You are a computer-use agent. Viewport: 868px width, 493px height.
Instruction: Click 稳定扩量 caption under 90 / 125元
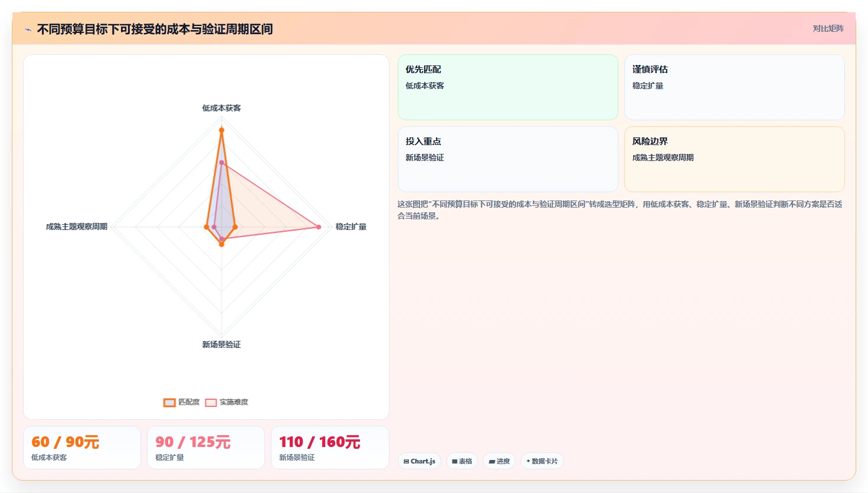point(169,458)
